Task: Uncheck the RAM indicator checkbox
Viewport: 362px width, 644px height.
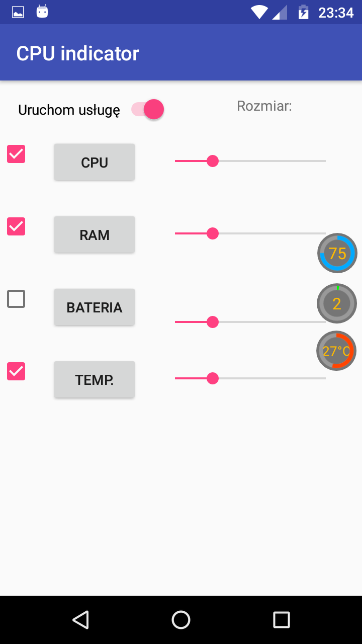Action: (16, 226)
